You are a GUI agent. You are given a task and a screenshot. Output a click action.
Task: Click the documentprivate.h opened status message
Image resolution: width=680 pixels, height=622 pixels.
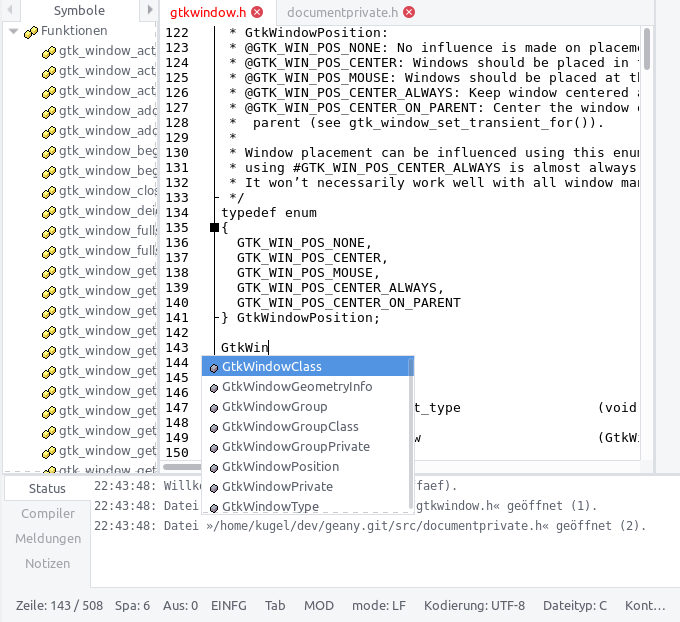pyautogui.click(x=370, y=526)
